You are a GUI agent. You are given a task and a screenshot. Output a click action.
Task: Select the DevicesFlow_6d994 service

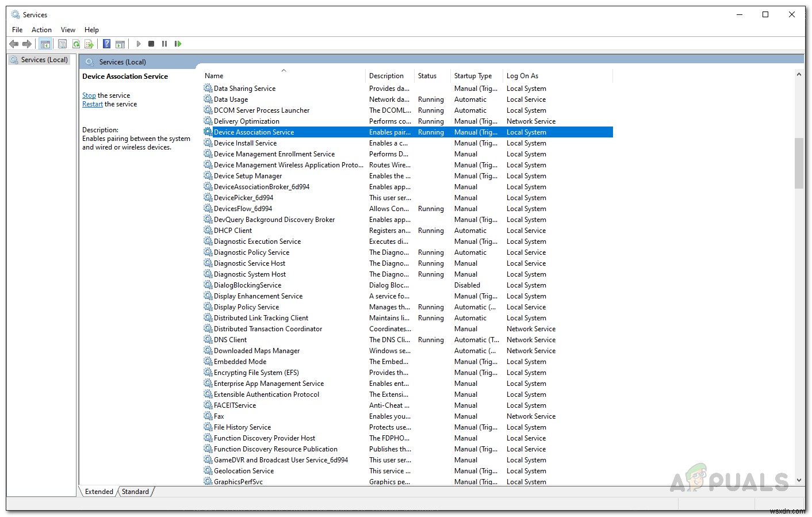point(408,208)
